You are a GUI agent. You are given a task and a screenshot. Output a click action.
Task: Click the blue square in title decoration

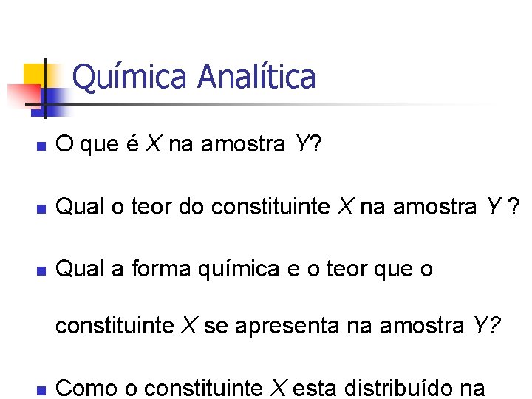pyautogui.click(x=51, y=102)
